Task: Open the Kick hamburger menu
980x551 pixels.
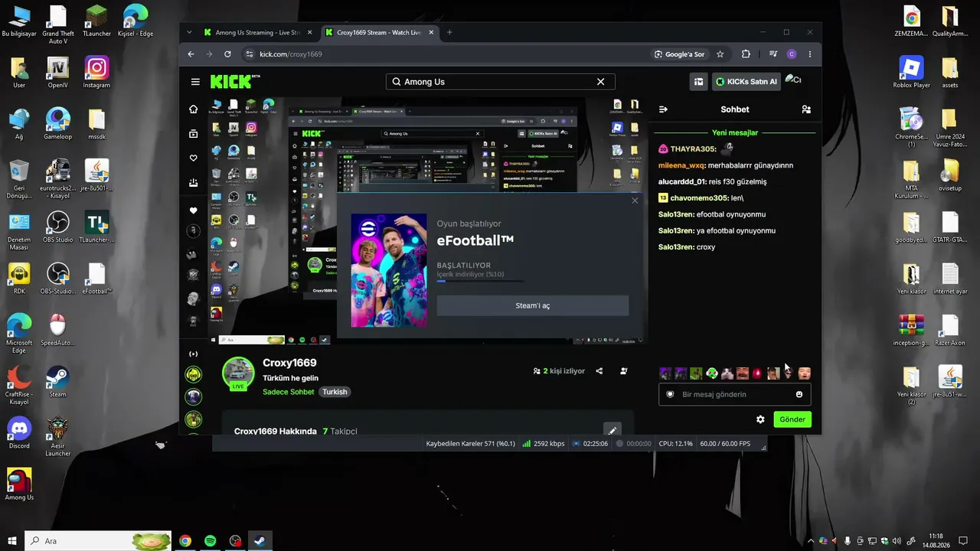Action: click(195, 82)
